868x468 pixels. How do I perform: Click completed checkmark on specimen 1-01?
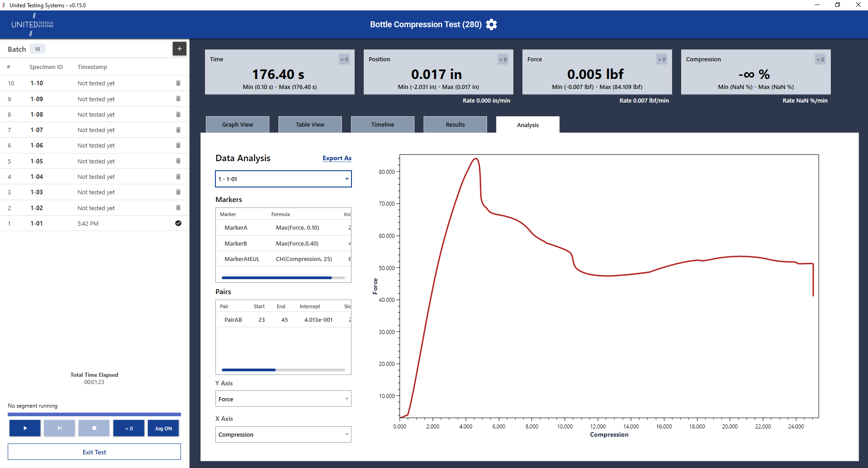pyautogui.click(x=178, y=223)
